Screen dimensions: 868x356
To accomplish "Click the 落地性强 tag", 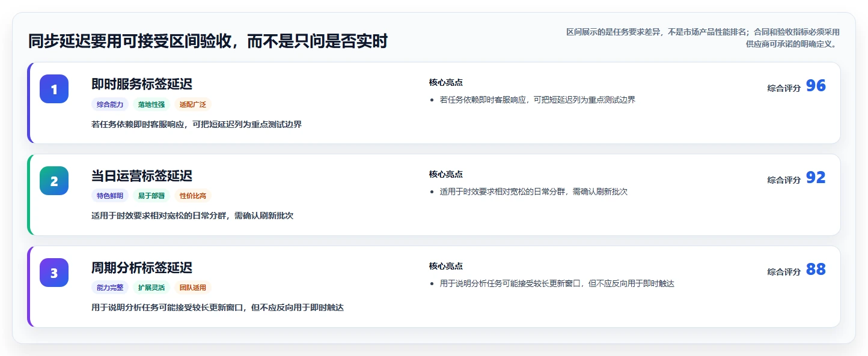I will coord(151,104).
